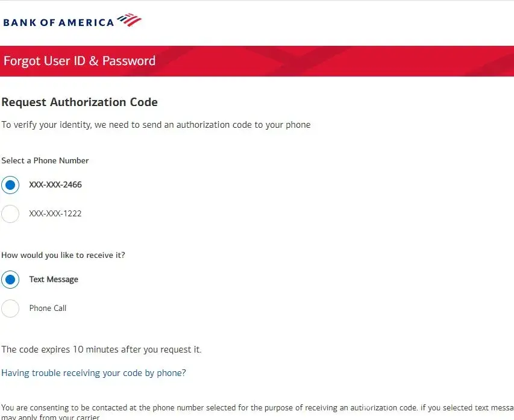Choose the XXX-XXX-1222 radio button
The height and width of the screenshot is (420, 514).
click(10, 214)
